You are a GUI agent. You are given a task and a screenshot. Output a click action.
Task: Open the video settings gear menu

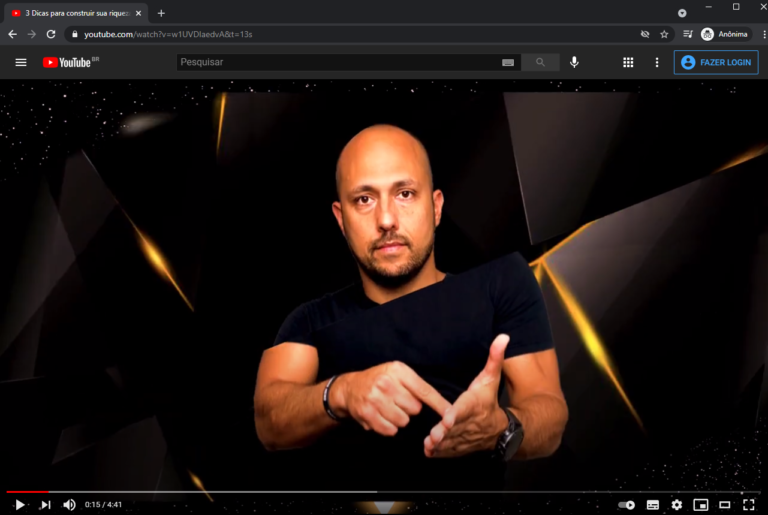tap(677, 505)
